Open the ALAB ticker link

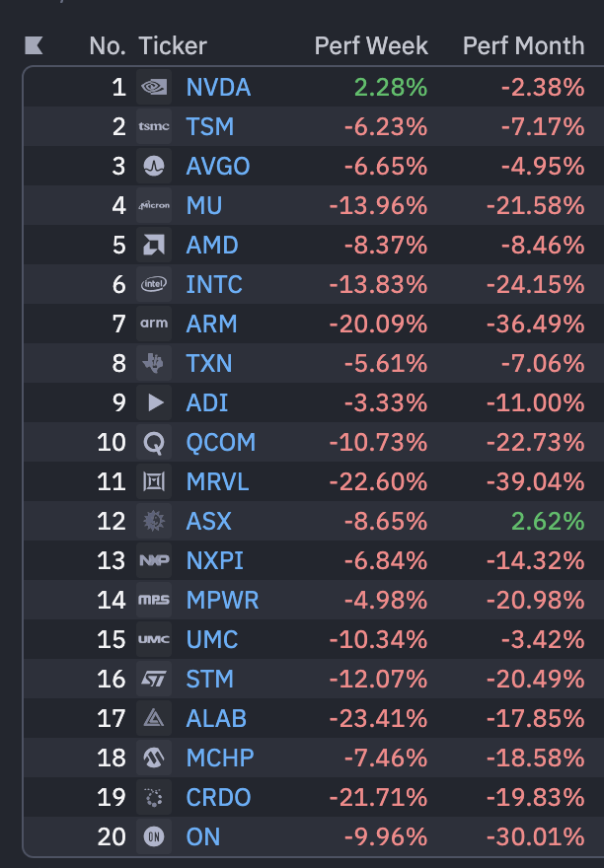pos(216,718)
